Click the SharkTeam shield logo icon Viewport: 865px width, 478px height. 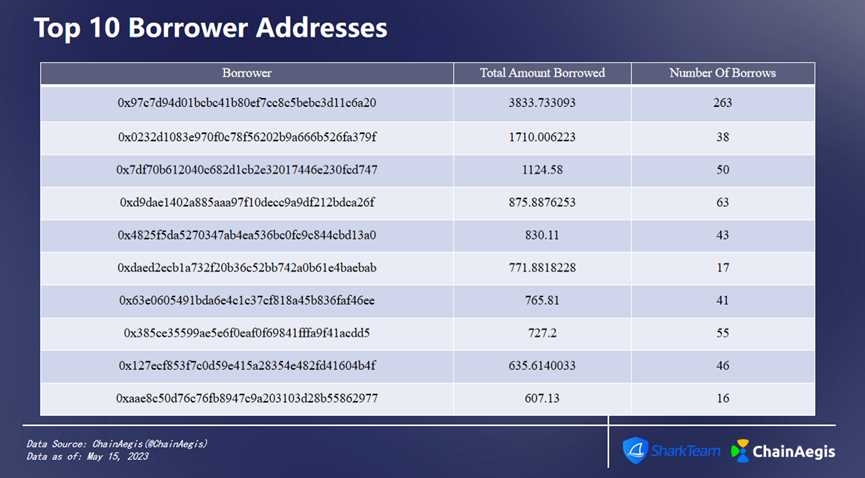tap(635, 450)
